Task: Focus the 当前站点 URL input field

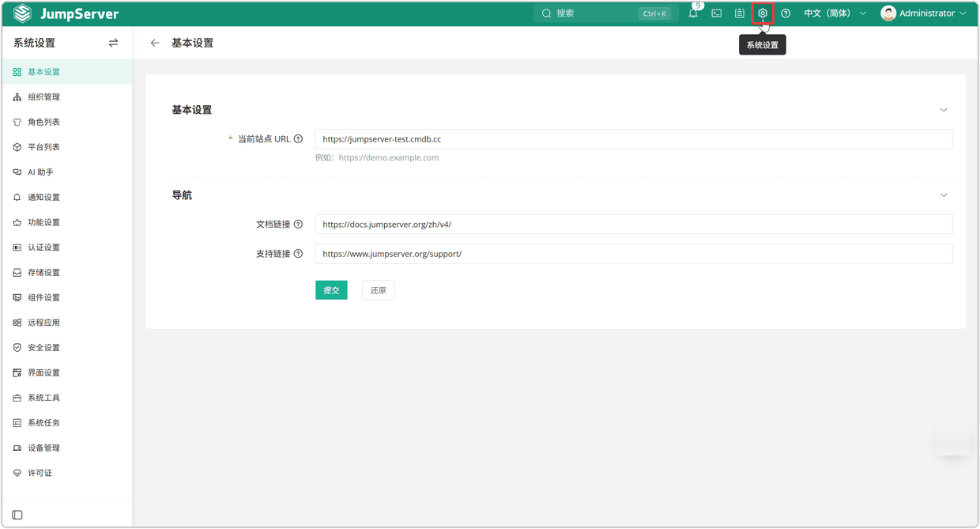Action: coord(634,139)
